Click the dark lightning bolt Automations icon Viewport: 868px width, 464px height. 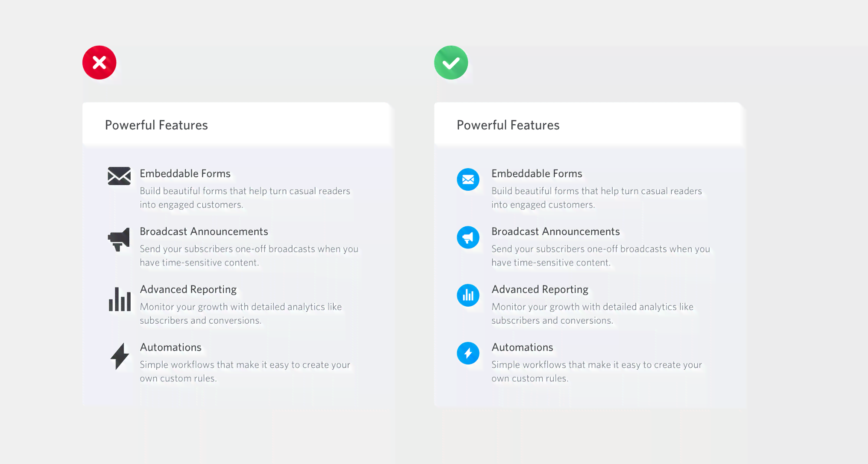[x=120, y=356]
